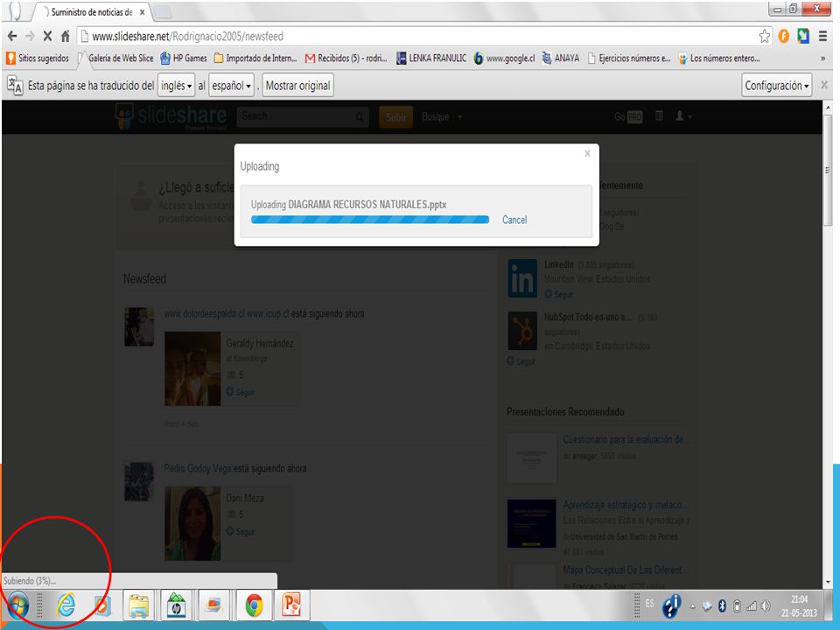Open the Galería de Web Slice bookmark
This screenshot has height=630, width=840.
tap(115, 58)
